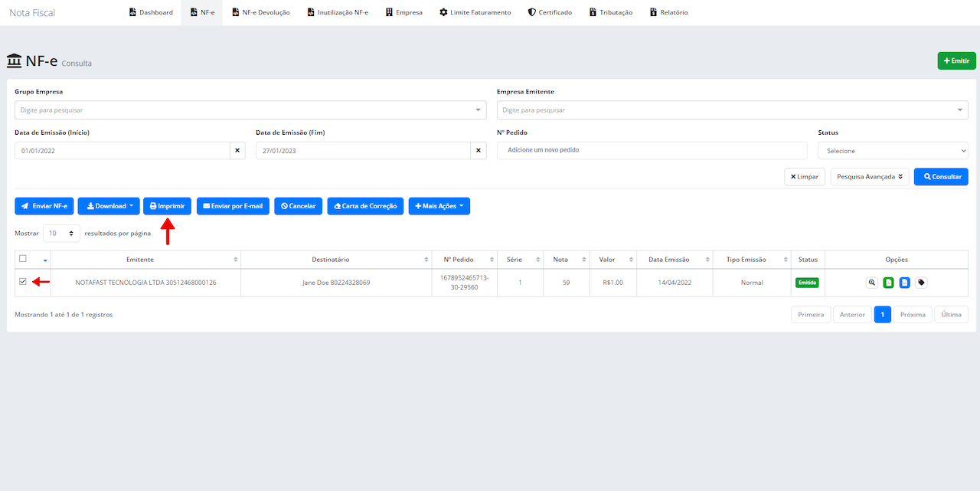Open the green PDF icon for the invoice
Screen dimensions: 980x491
(x=888, y=283)
